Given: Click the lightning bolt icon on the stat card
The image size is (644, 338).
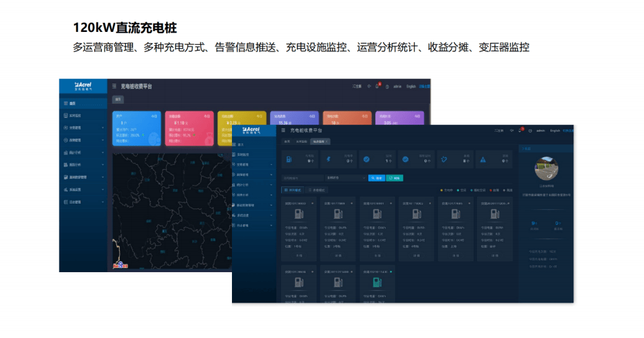Looking at the screenshot, I should (328, 159).
